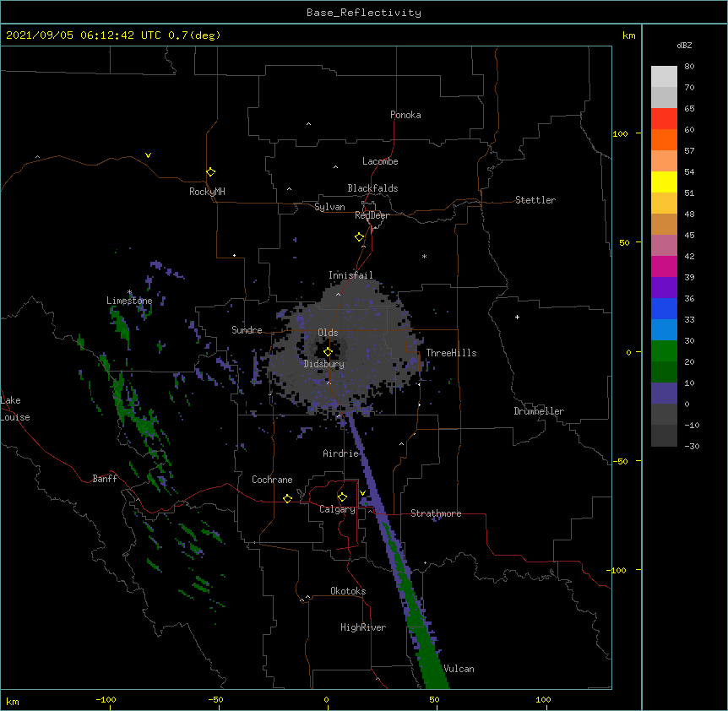Click the 100 km tick on right axis

tap(621, 133)
